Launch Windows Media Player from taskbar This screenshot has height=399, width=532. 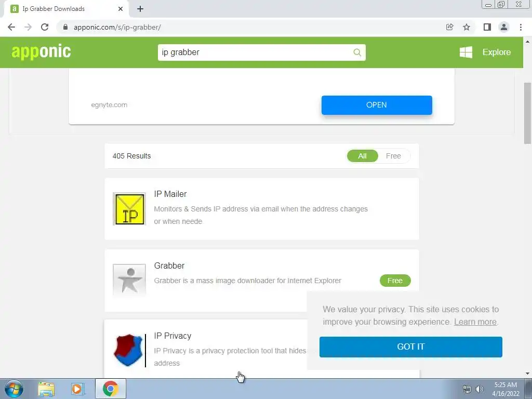coord(78,389)
